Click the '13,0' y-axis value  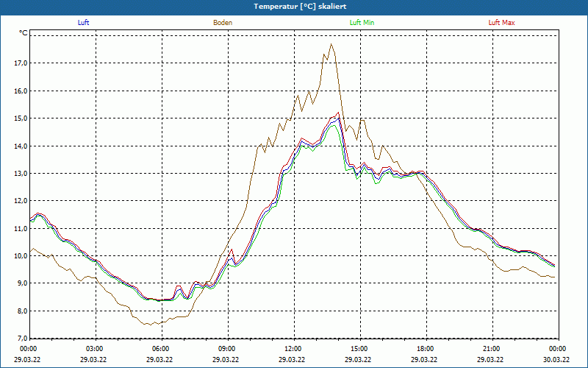tap(21, 174)
